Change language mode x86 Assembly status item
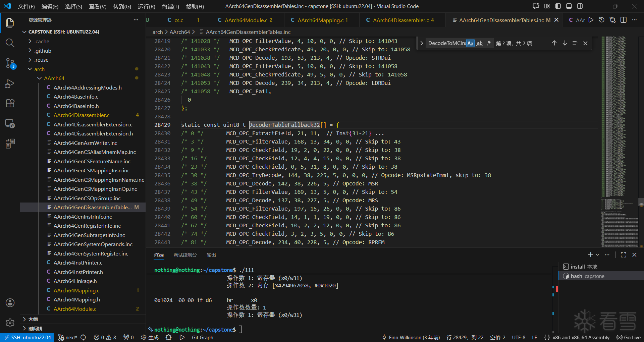644x342 pixels. [x=581, y=337]
